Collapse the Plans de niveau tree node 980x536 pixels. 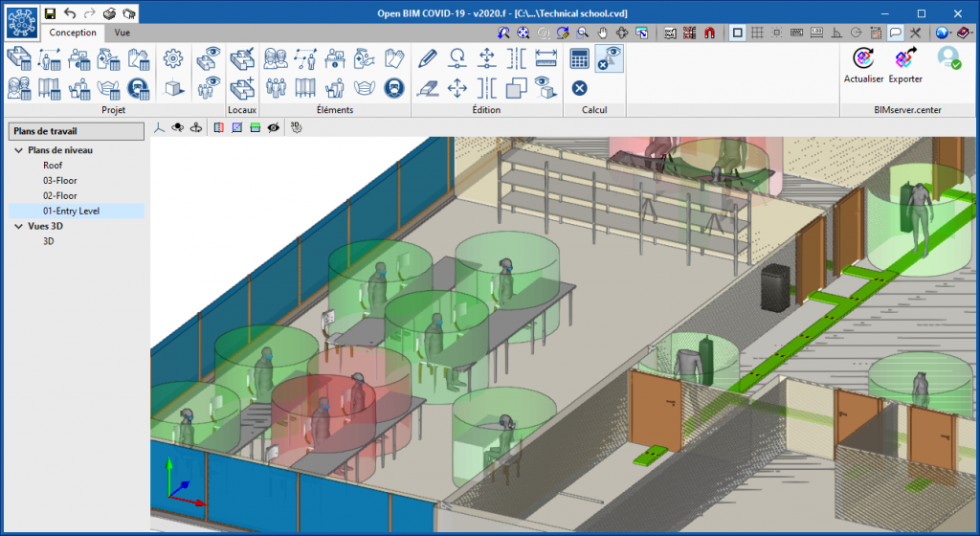[18, 150]
